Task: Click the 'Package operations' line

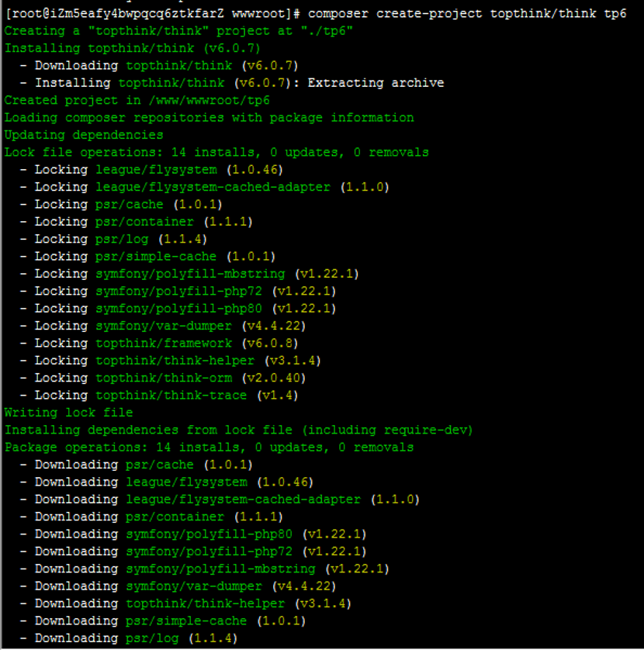Action: [209, 448]
